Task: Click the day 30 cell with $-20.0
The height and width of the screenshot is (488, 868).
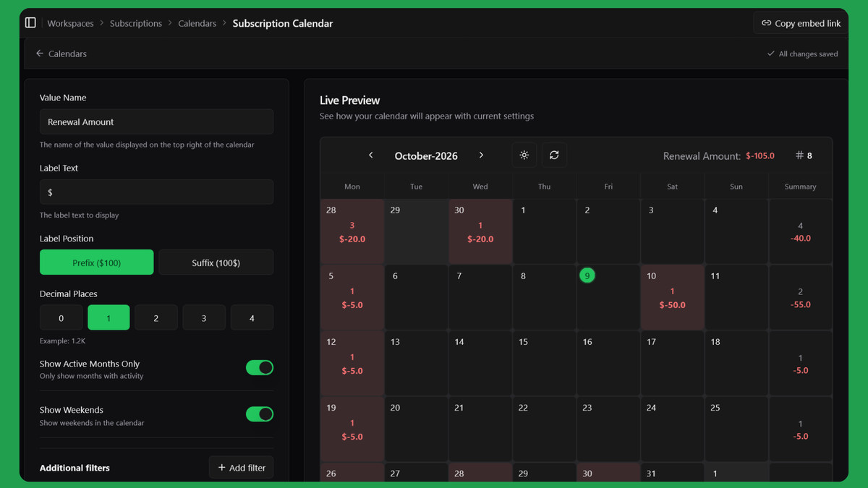Action: coord(480,232)
